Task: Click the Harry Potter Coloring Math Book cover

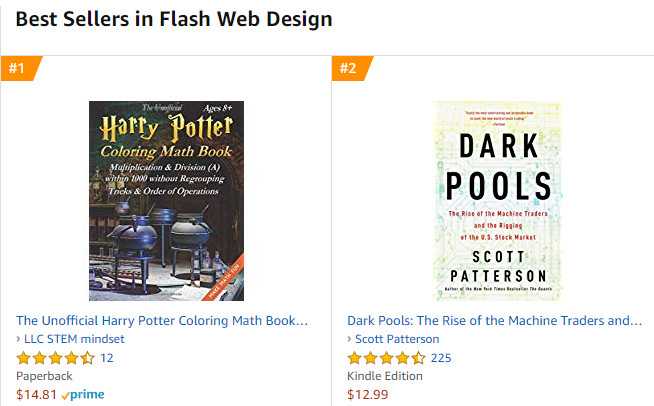Action: click(x=166, y=200)
